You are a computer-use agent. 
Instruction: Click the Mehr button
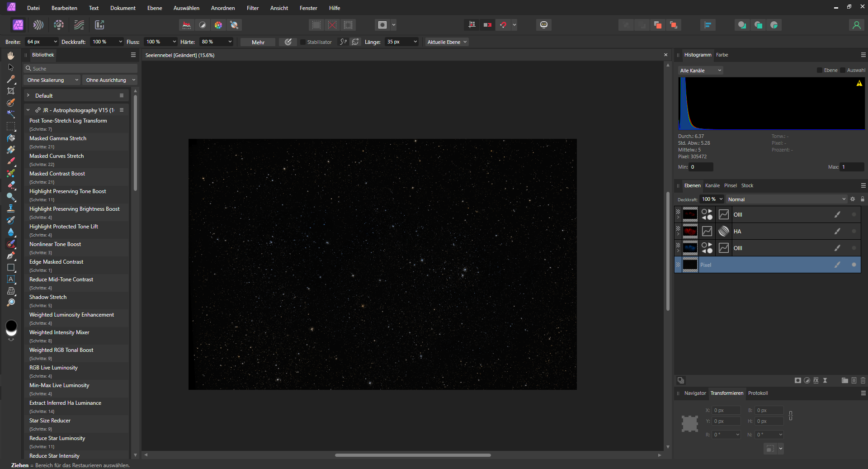258,42
